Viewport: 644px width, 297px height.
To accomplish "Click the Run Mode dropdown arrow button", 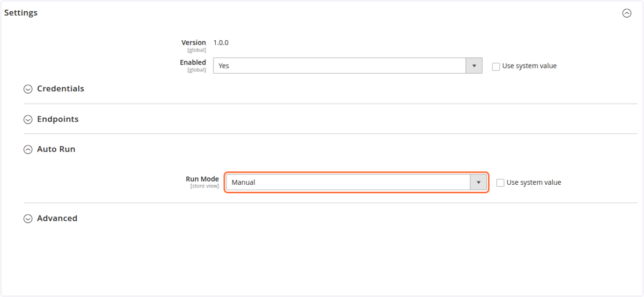I will pos(478,182).
